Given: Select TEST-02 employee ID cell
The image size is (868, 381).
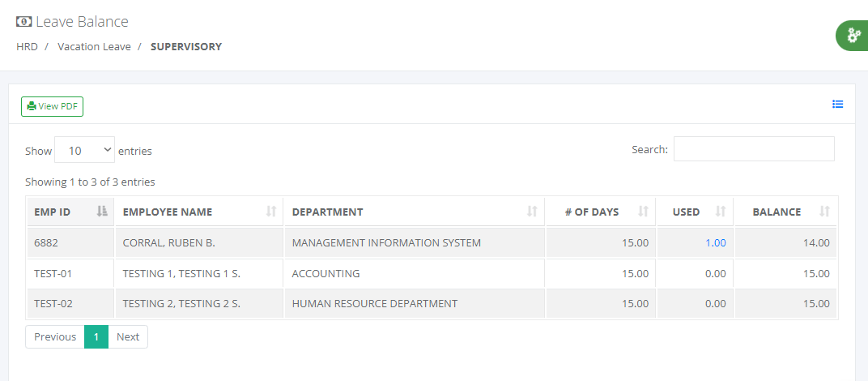Looking at the screenshot, I should [x=70, y=304].
